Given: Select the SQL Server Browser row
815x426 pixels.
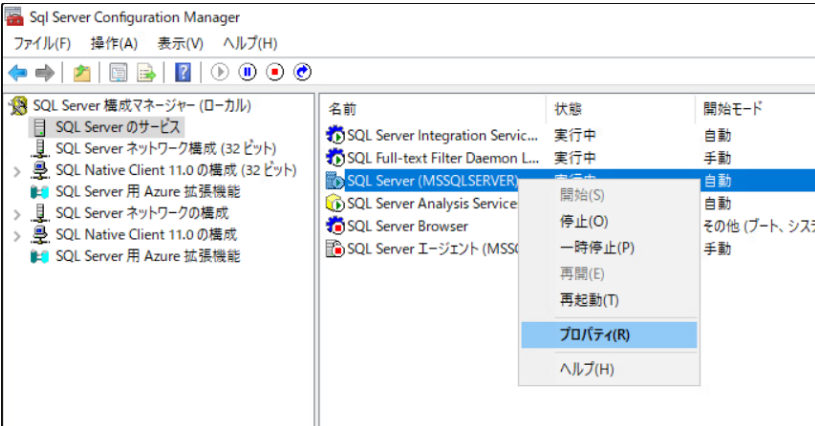Looking at the screenshot, I should click(x=408, y=226).
